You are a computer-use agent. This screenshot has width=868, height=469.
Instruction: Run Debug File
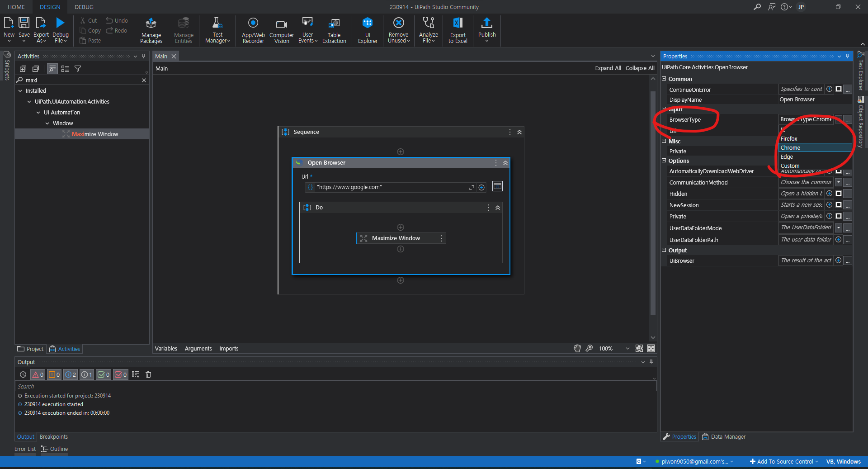[x=60, y=30]
